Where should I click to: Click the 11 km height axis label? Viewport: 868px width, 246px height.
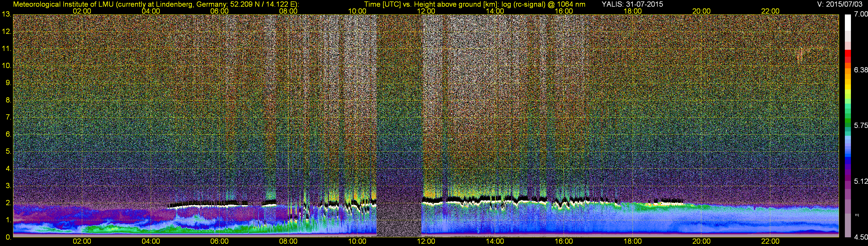pos(6,49)
